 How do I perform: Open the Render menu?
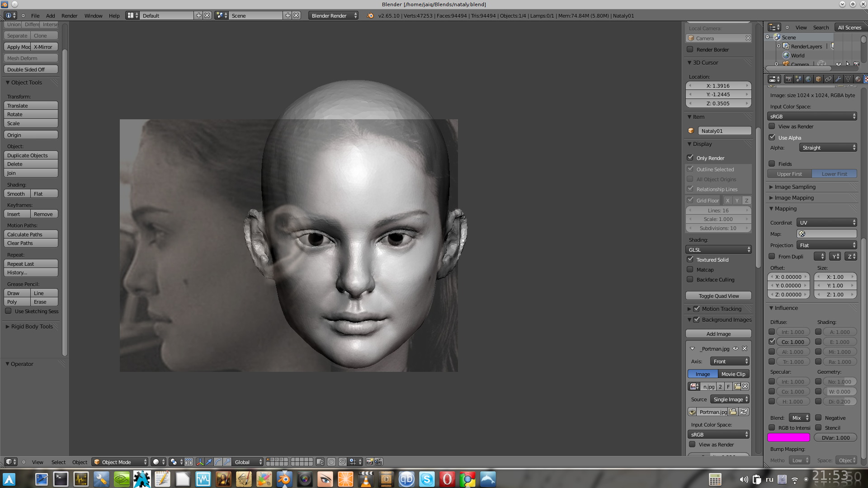(x=69, y=15)
